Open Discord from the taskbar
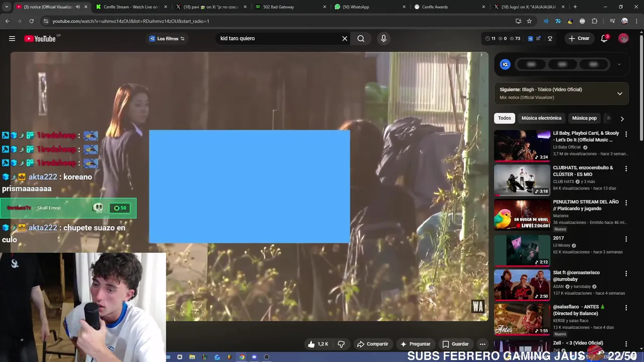Screen dimensions: 644x362 click(x=254, y=357)
